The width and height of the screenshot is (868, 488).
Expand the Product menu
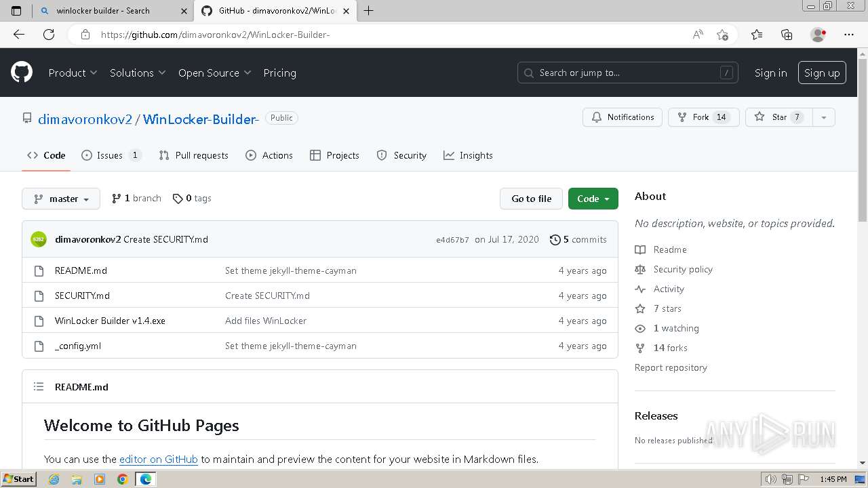click(73, 73)
